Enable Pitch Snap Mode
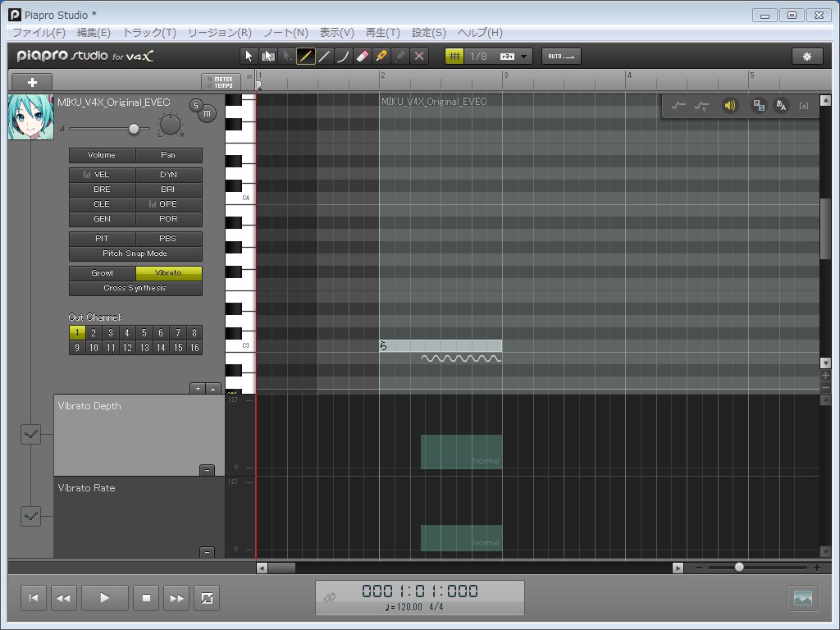This screenshot has height=630, width=840. point(135,253)
